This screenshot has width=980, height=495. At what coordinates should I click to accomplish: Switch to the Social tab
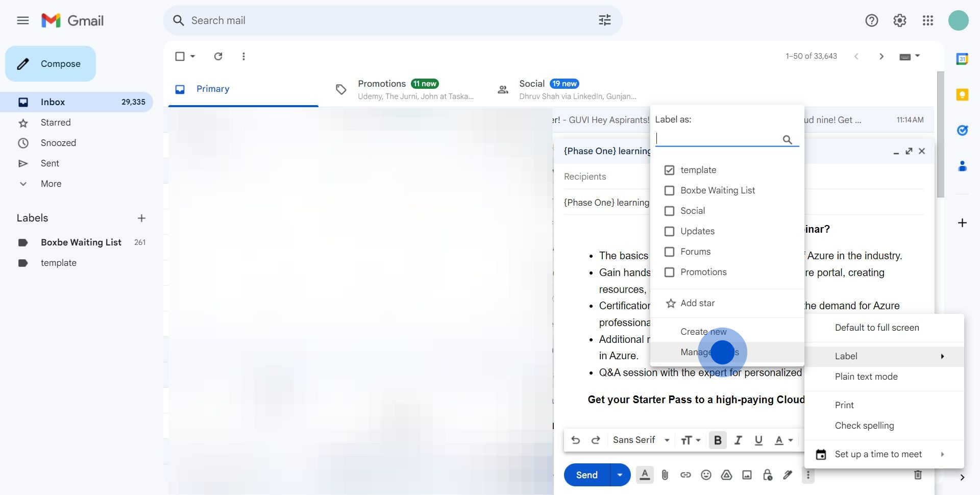(567, 89)
